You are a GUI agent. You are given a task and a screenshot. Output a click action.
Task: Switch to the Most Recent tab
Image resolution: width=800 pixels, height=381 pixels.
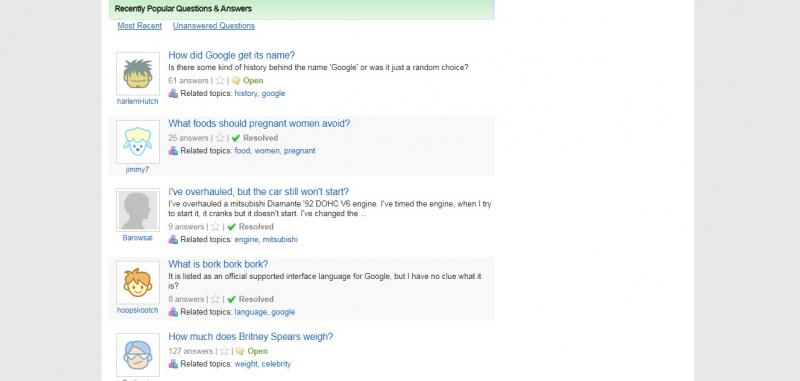[x=140, y=26]
